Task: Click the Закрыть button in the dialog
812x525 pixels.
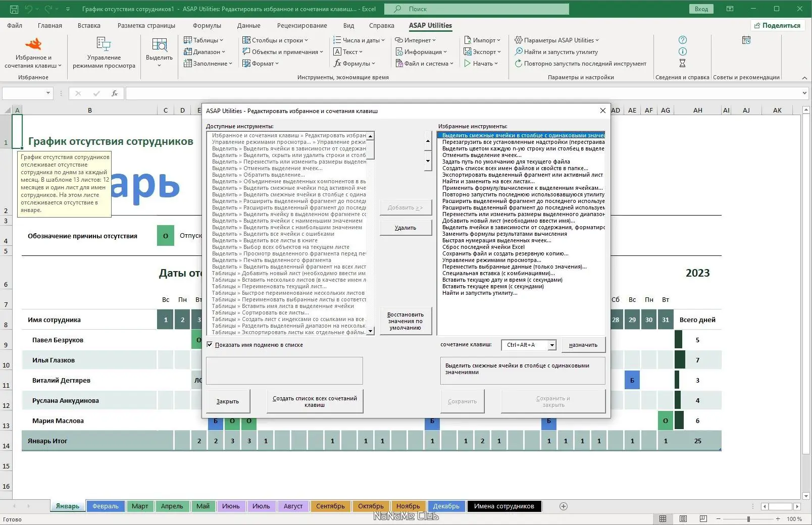Action: click(228, 401)
